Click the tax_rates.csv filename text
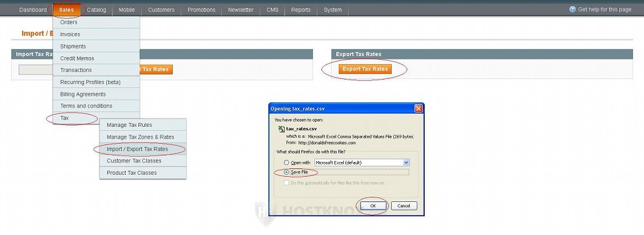 tap(301, 129)
